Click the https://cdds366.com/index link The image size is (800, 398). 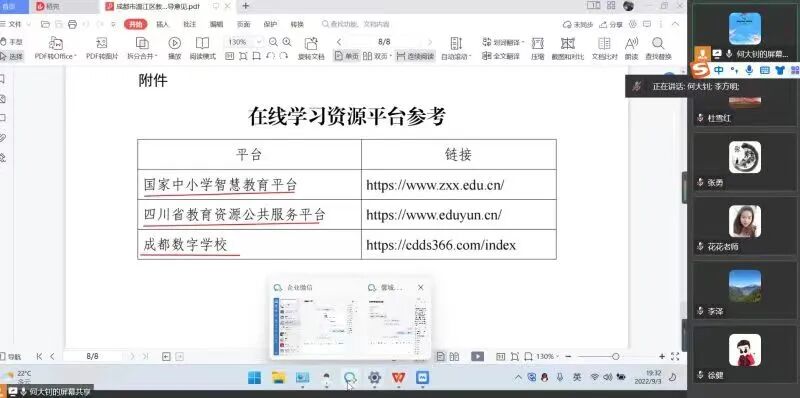[441, 245]
